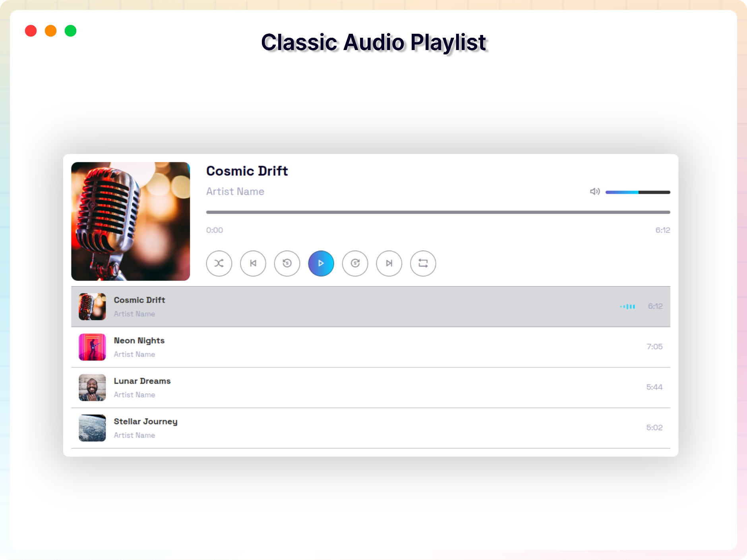The height and width of the screenshot is (560, 747).
Task: Mute the volume via the speaker icon
Action: [x=595, y=191]
